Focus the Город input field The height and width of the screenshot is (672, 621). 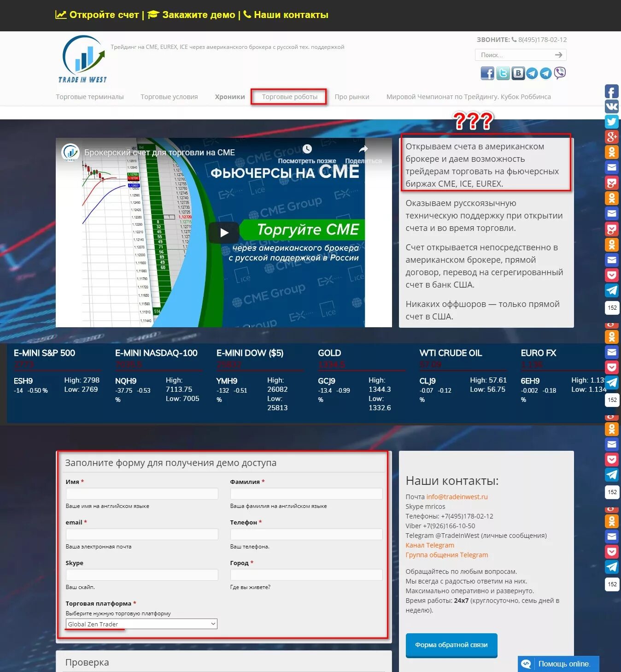tap(306, 575)
